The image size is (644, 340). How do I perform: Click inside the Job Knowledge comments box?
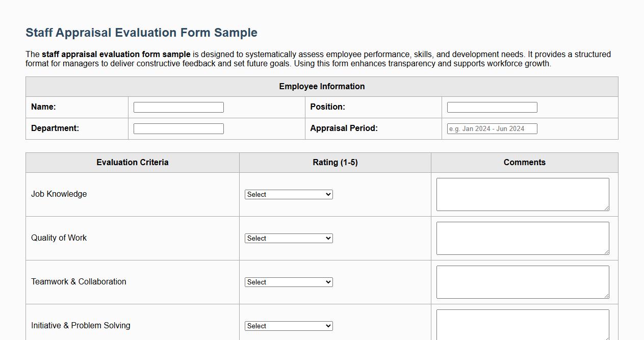[523, 194]
